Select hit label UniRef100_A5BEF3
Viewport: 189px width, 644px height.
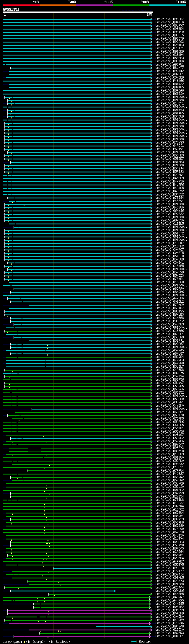(x=170, y=58)
